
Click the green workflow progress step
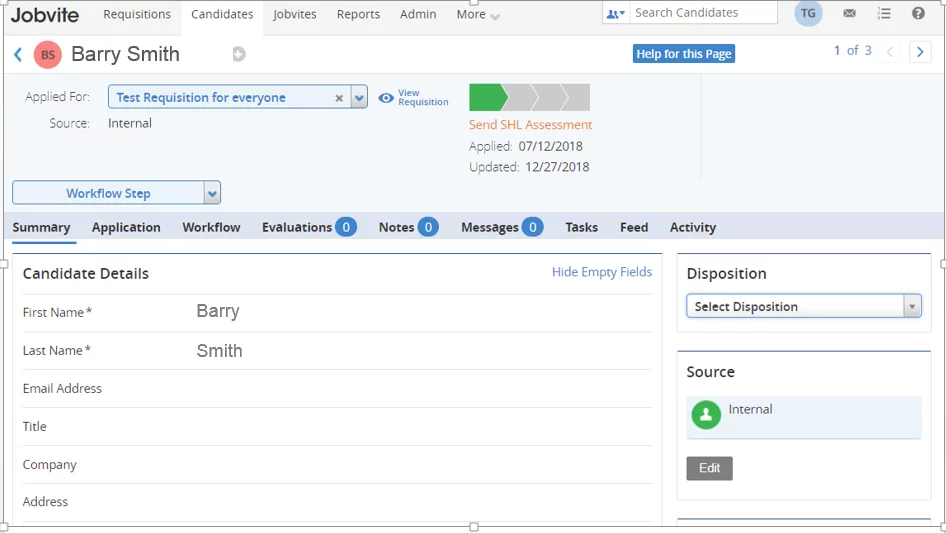point(487,98)
